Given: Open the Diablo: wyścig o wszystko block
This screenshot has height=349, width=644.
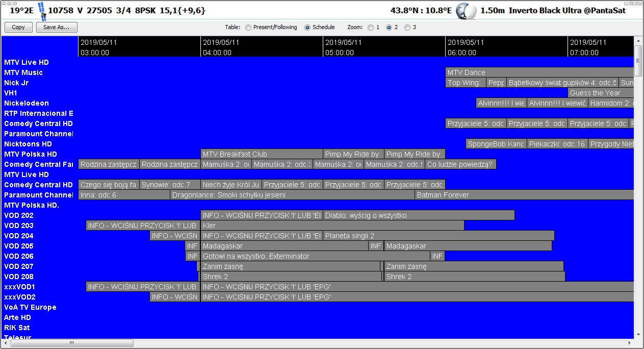Looking at the screenshot, I should 419,215.
